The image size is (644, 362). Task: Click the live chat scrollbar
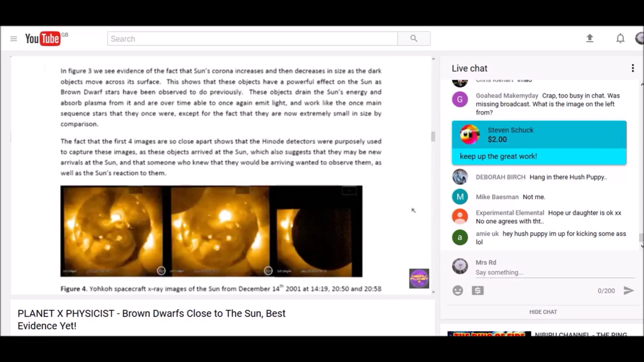tap(641, 238)
